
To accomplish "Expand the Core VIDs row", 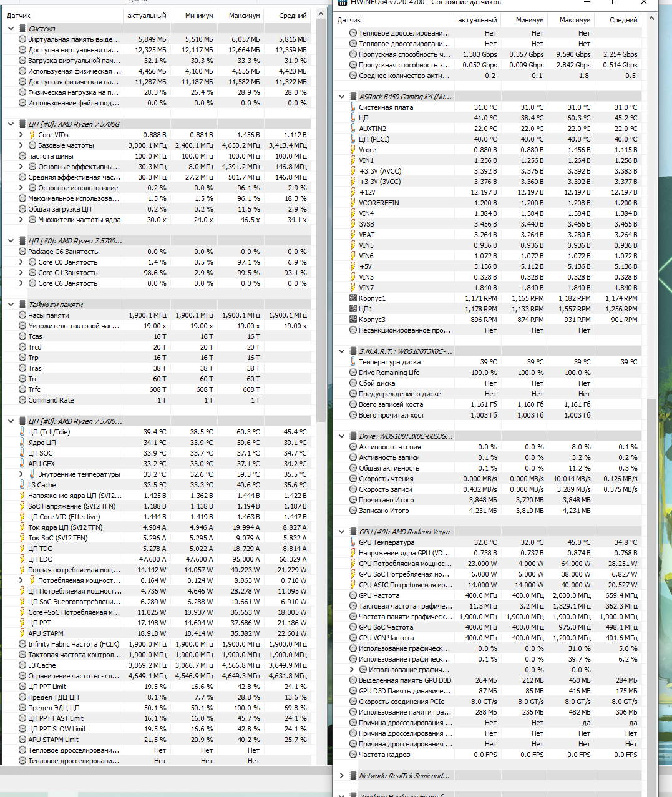I will click(21, 135).
